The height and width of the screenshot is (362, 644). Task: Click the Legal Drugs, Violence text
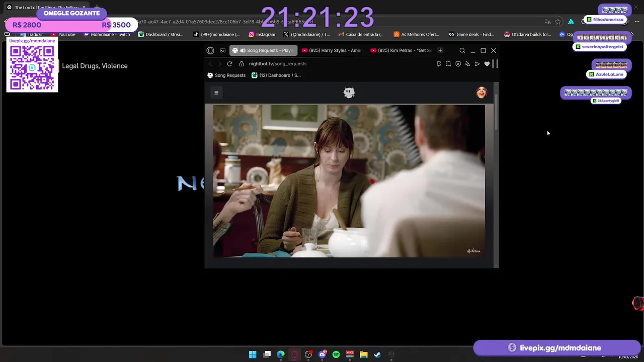[x=95, y=66]
